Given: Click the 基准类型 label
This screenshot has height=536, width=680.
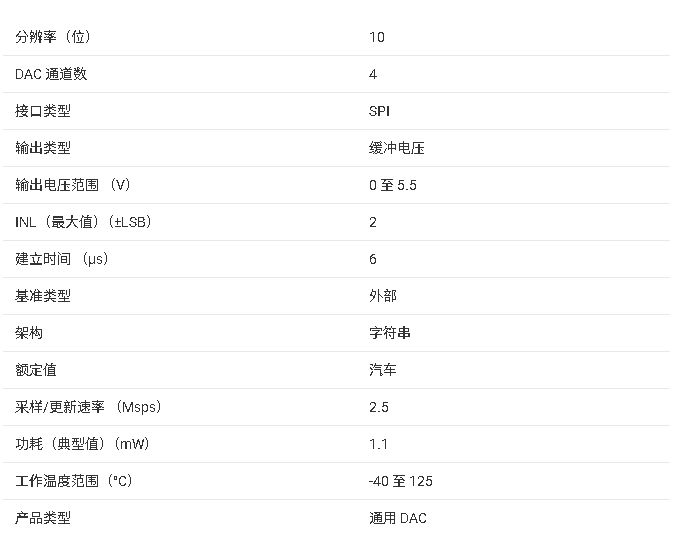Looking at the screenshot, I should coord(43,296).
